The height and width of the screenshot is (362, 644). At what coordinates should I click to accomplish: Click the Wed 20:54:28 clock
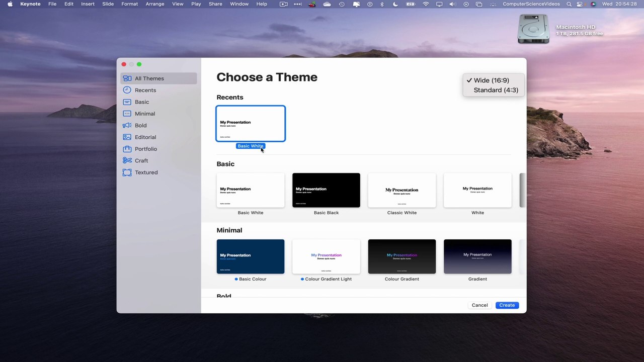click(x=620, y=4)
